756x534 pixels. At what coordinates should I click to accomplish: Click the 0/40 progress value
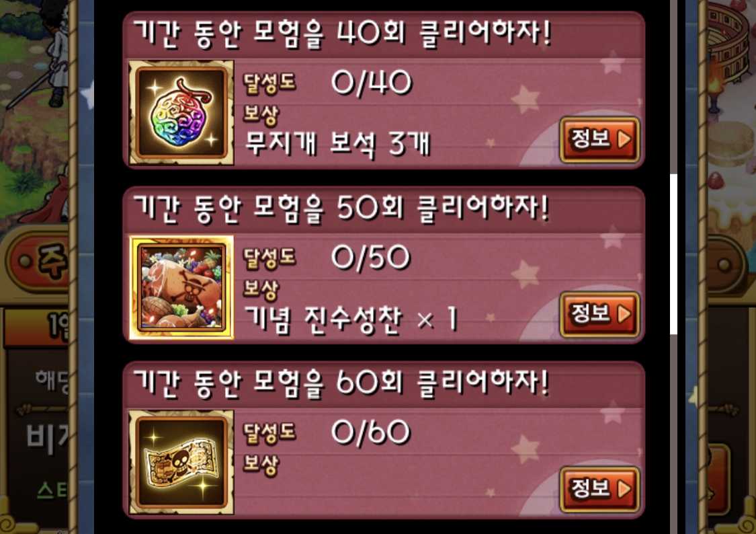pos(371,82)
